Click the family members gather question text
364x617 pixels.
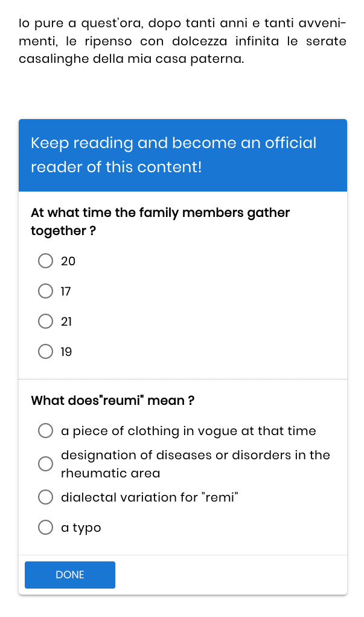160,222
